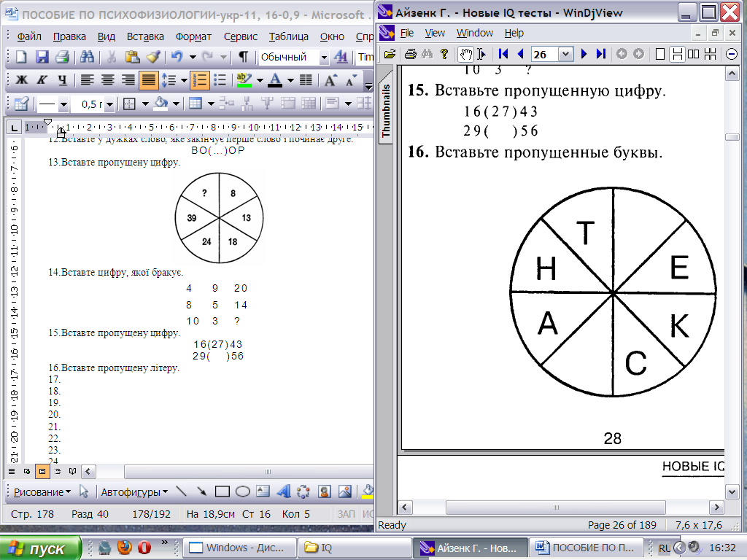Toggle italic formatting (К)
Screen dimensions: 747x560
tap(42, 80)
